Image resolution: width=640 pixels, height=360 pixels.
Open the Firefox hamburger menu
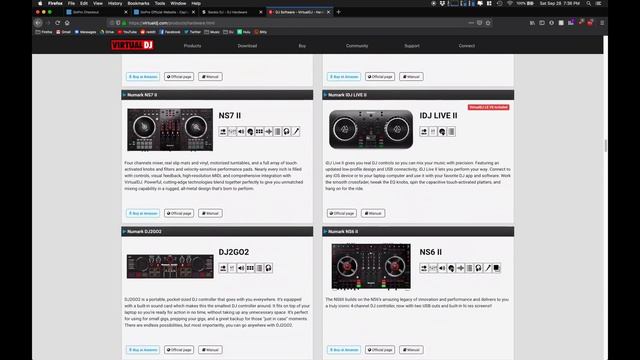[x=602, y=23]
